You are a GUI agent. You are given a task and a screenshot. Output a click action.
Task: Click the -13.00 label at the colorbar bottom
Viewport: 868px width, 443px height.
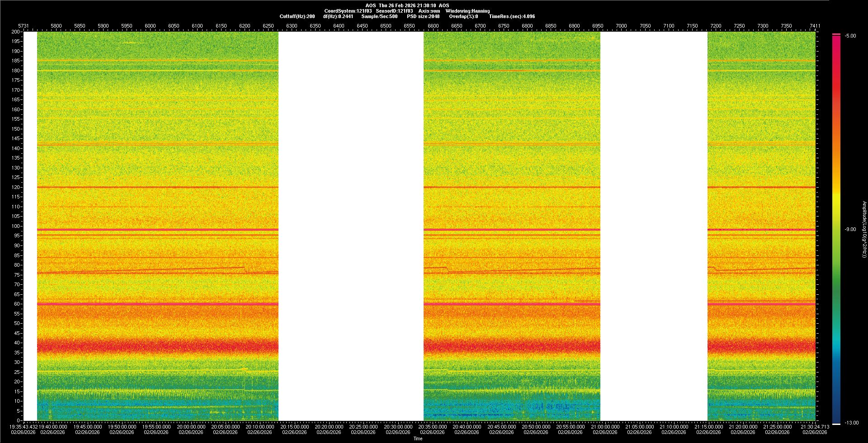coord(852,423)
